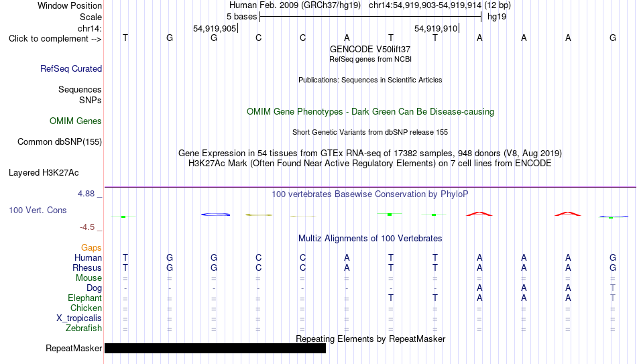Click the 'Click to complement -->' label
The image size is (637, 364).
[55, 39]
